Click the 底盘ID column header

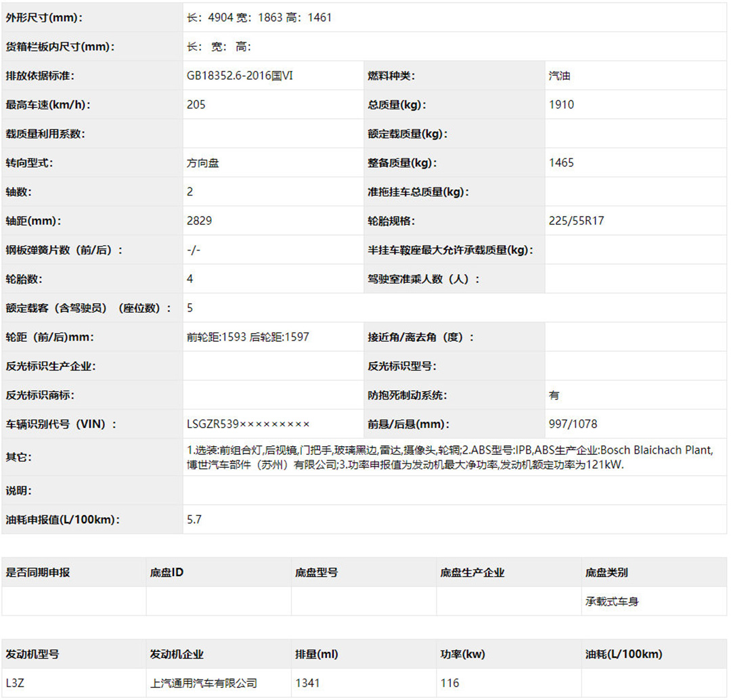point(167,573)
